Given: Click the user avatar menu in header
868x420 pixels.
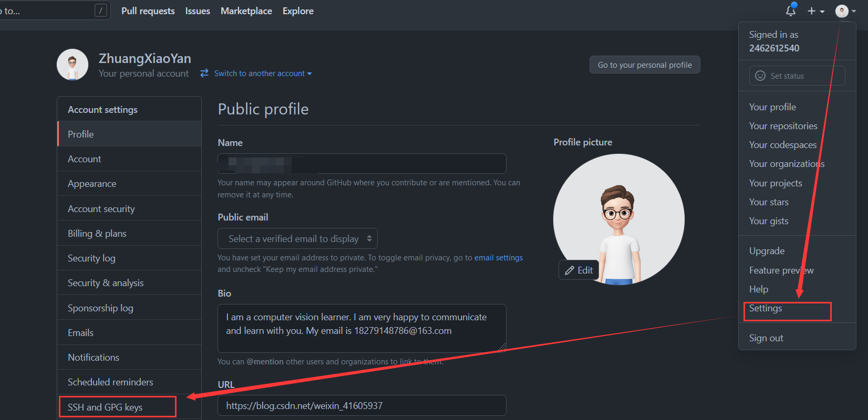Looking at the screenshot, I should (845, 11).
